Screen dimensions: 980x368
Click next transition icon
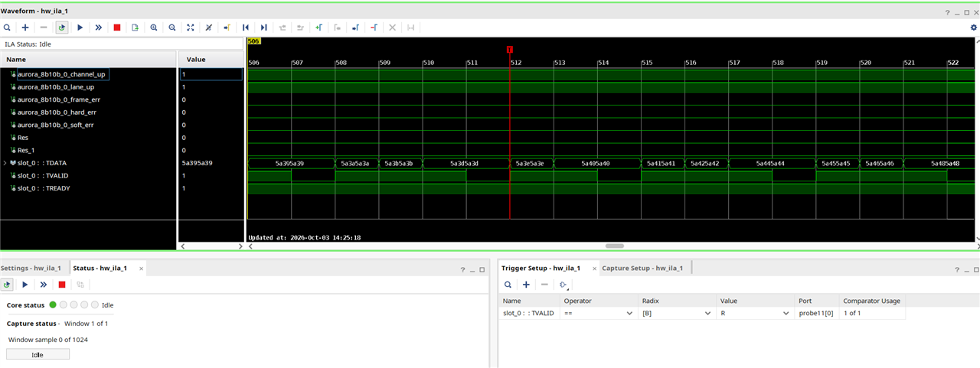point(300,27)
